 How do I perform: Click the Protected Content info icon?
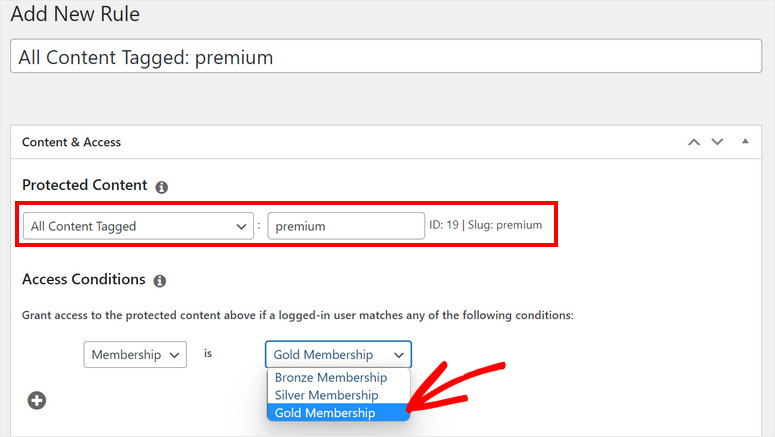162,187
